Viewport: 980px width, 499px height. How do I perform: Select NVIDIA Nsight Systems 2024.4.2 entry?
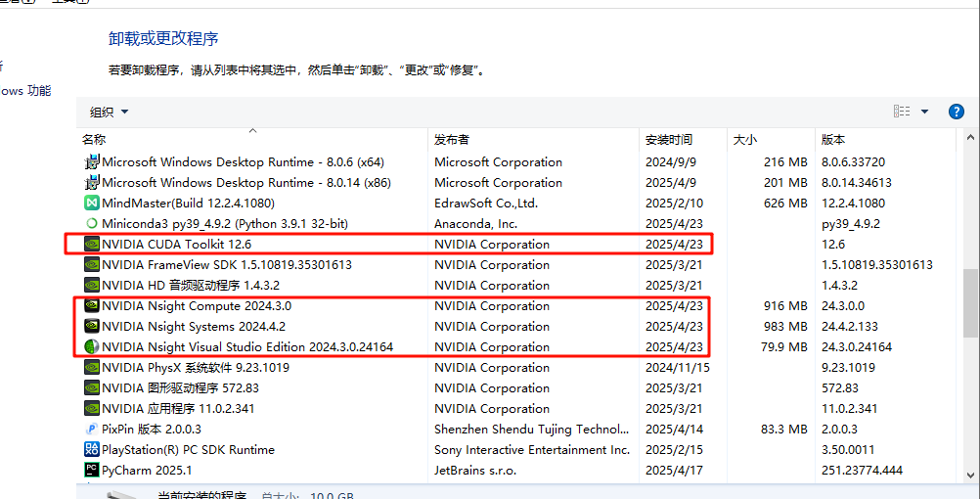coord(193,327)
